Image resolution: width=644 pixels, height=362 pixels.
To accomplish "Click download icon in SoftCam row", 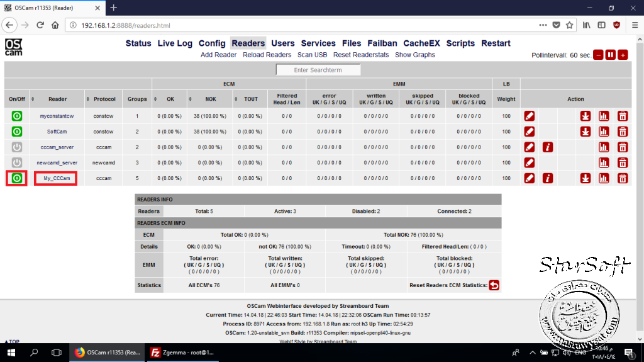I will pyautogui.click(x=586, y=132).
